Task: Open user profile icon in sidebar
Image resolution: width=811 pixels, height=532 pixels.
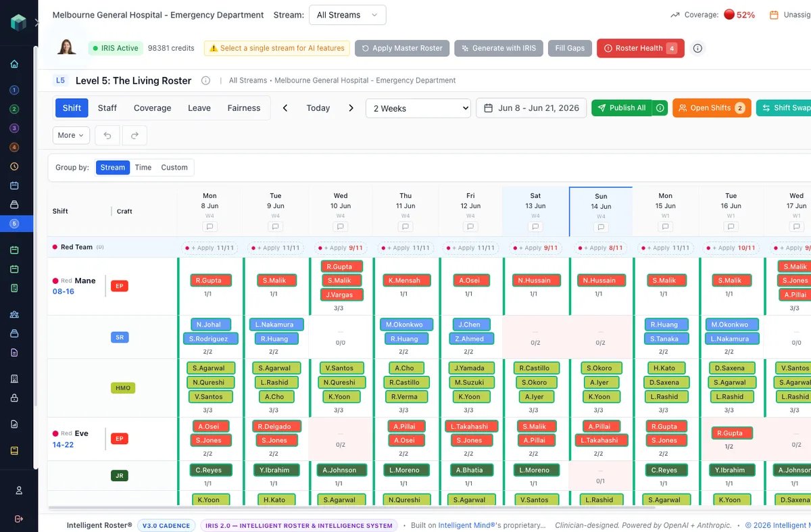Action: point(19,490)
